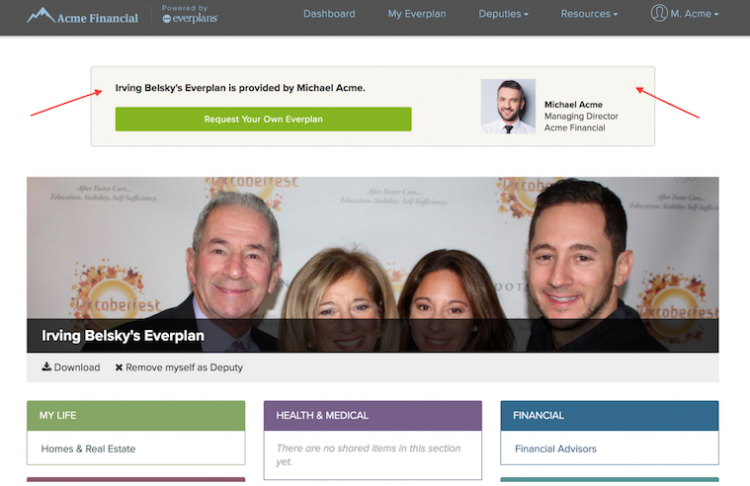Screen dimensions: 750x486
Task: Click the Download arrow icon
Action: tap(46, 366)
